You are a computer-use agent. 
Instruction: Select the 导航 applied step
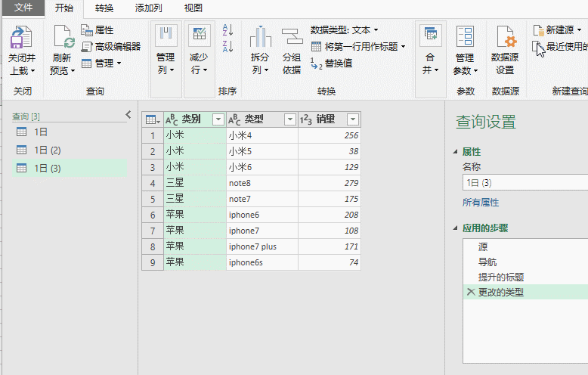[x=525, y=262]
